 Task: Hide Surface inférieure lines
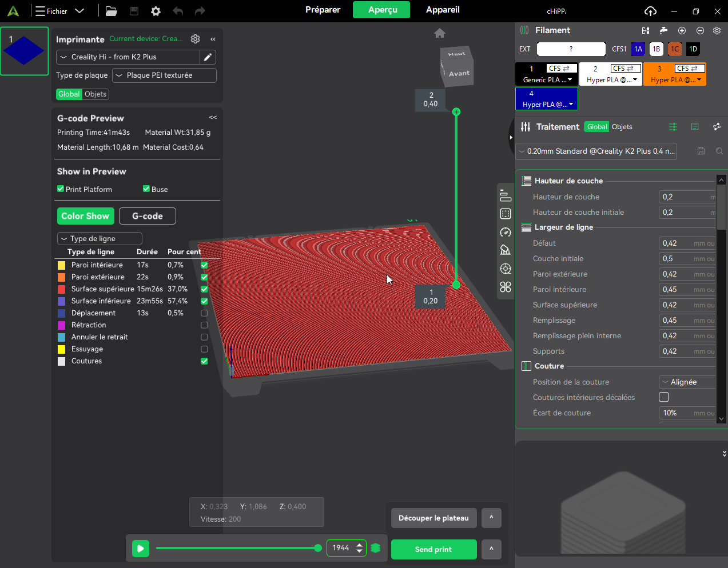[204, 301]
